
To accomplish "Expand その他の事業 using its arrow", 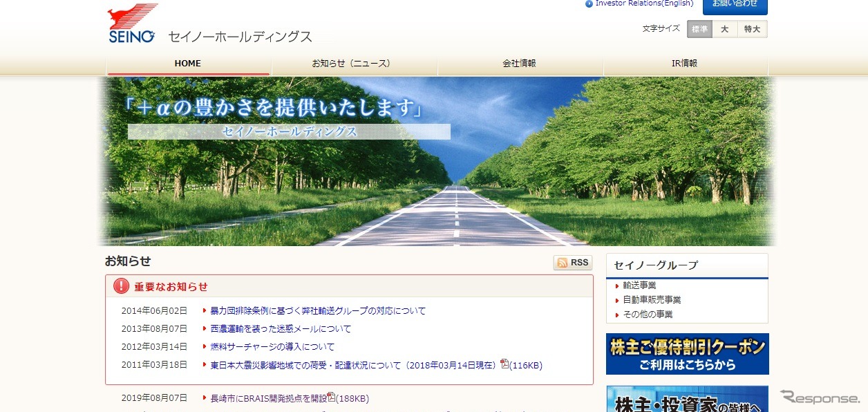I will [x=617, y=313].
